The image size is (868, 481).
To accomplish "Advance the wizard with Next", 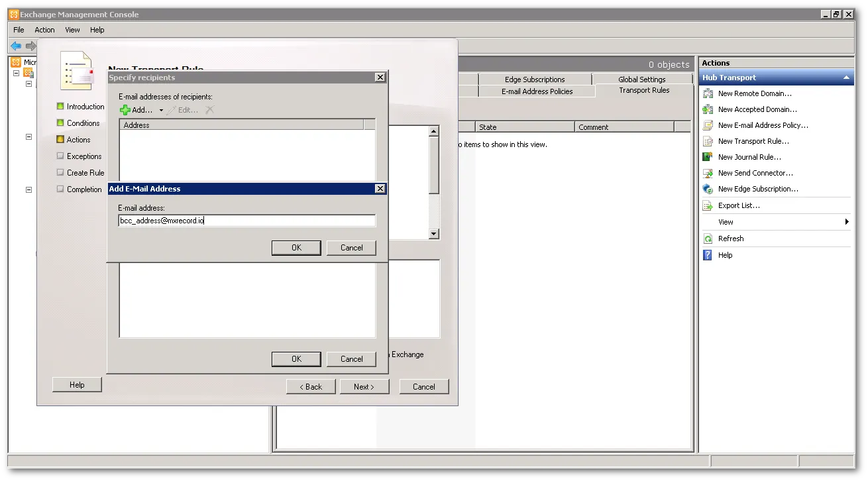I will click(364, 386).
